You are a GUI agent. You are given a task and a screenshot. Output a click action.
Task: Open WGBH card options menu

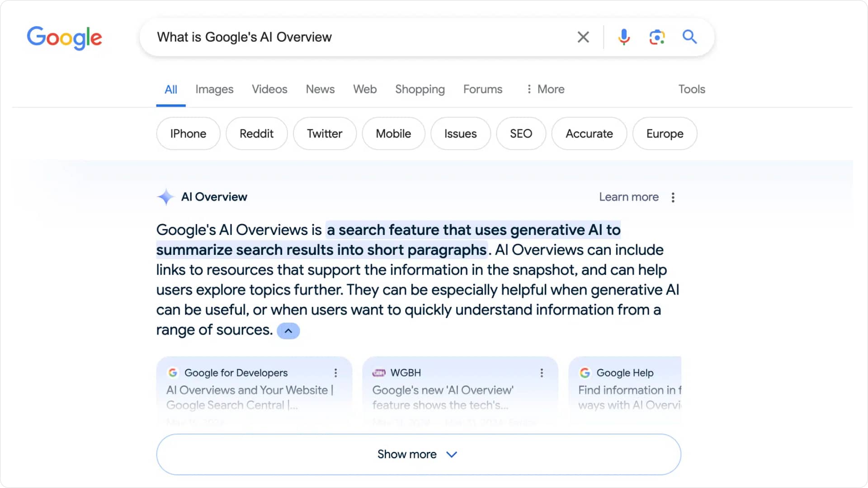542,373
